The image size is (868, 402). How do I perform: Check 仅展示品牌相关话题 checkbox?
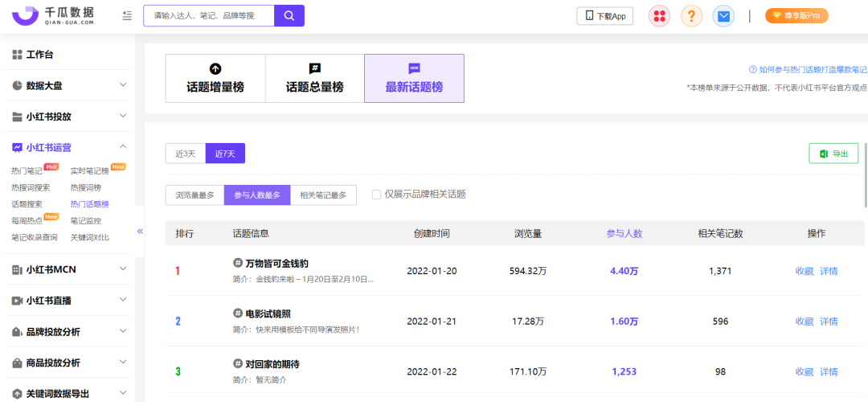[376, 195]
